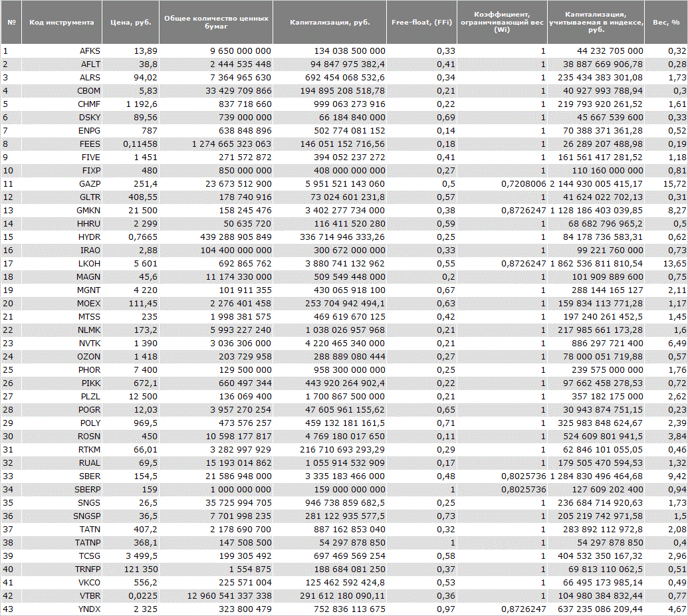Select the CHMF ticker cell
688x616 pixels.
61,104
